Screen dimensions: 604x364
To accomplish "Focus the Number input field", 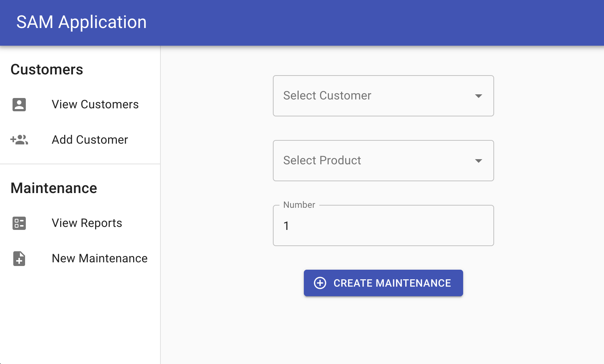I will 383,226.
